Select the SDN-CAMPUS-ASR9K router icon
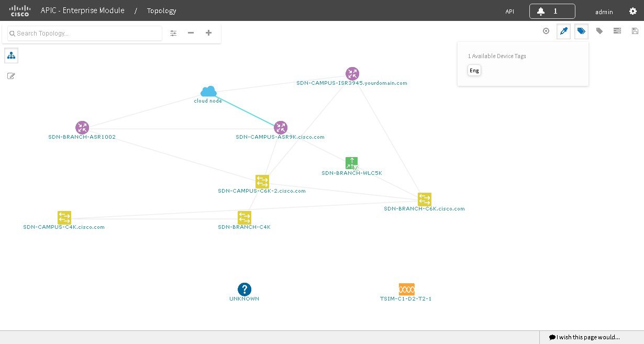Image resolution: width=644 pixels, height=344 pixels. point(281,128)
